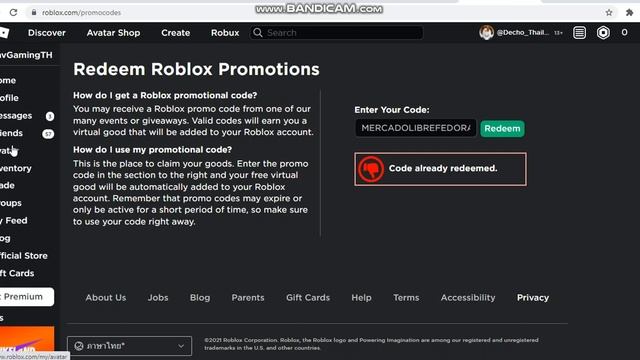This screenshot has height=360, width=640.
Task: Click the 'How do I use my promotional code?' heading
Action: [x=152, y=150]
